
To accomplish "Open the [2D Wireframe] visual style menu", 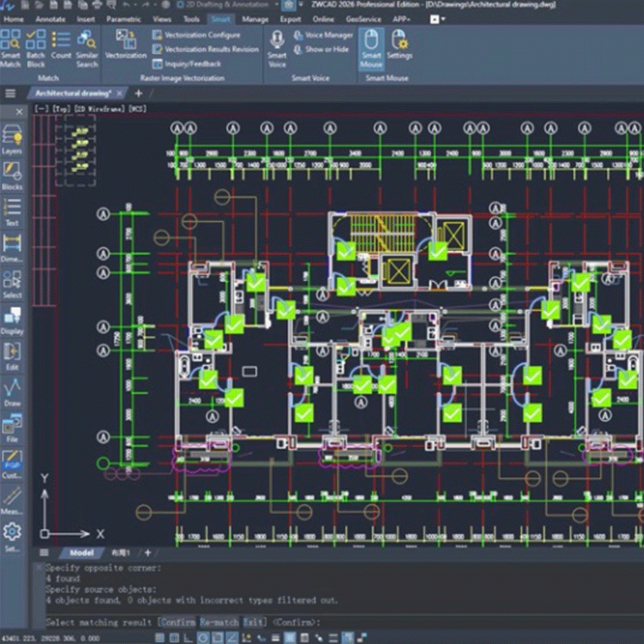I will (99, 109).
